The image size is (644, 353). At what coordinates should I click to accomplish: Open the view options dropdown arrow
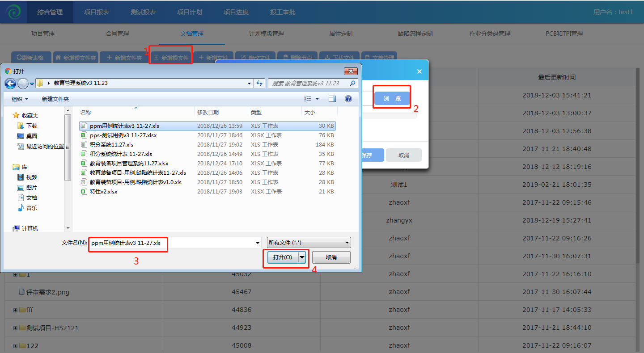[318, 99]
